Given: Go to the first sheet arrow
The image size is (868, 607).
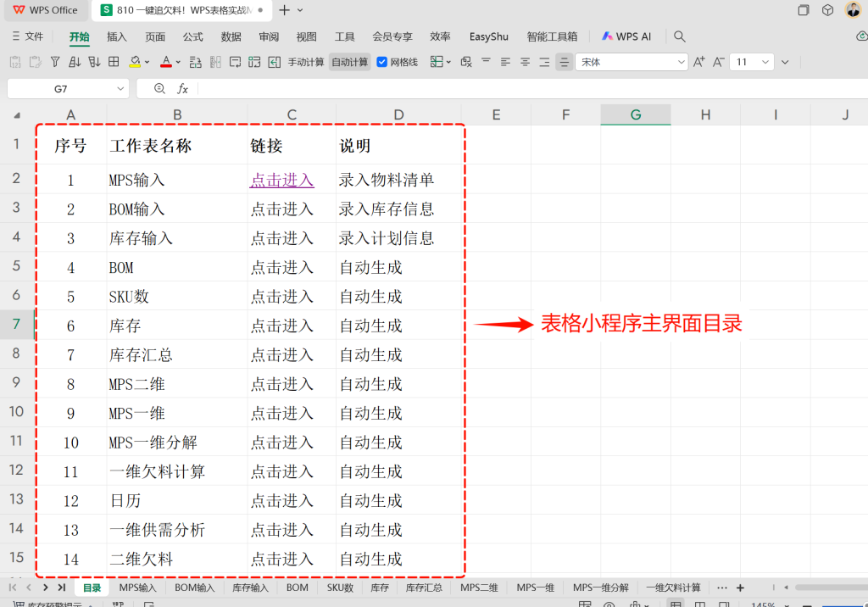Looking at the screenshot, I should (13, 588).
